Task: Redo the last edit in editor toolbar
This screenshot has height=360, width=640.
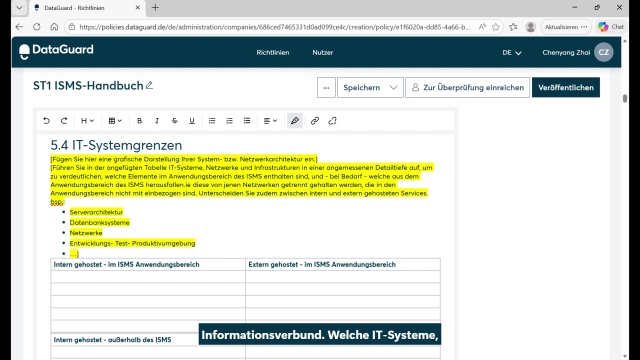Action: point(64,121)
